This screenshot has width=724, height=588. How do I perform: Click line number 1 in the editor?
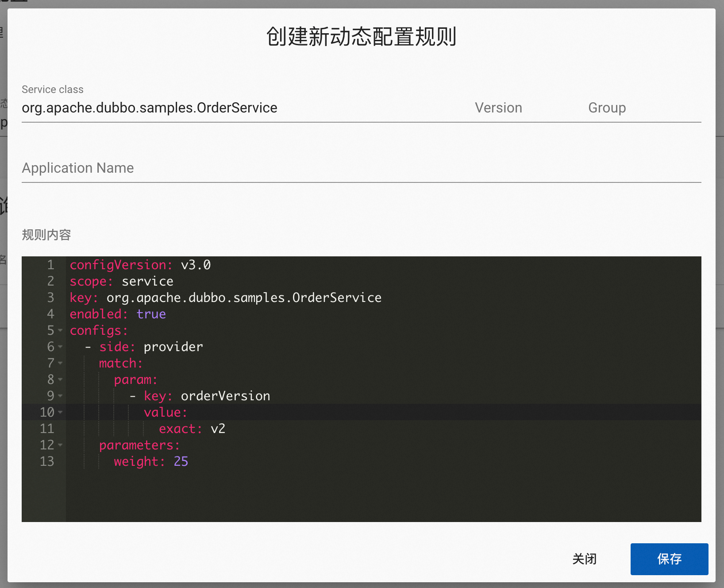(x=50, y=265)
